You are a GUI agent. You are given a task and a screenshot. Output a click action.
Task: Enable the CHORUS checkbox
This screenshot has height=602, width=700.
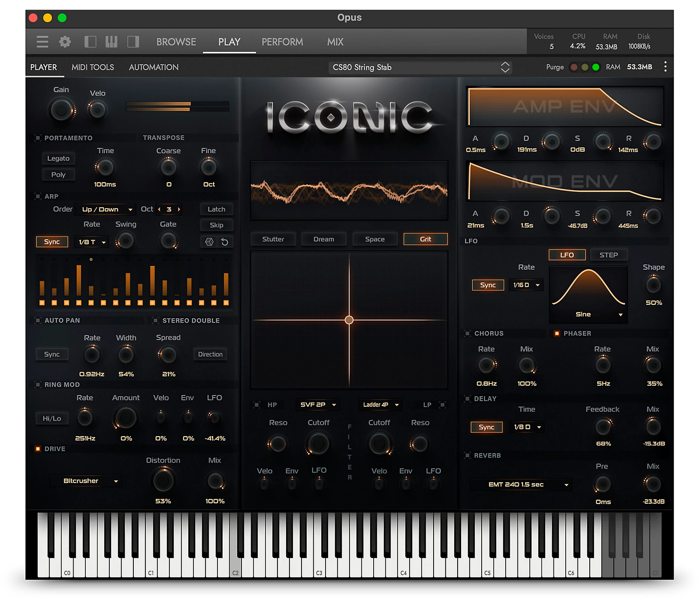468,334
